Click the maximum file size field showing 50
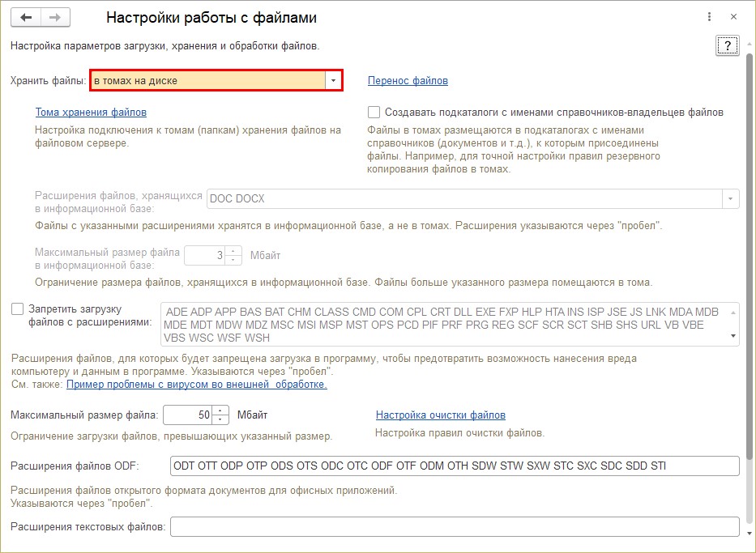Image resolution: width=756 pixels, height=553 pixels. coord(188,415)
